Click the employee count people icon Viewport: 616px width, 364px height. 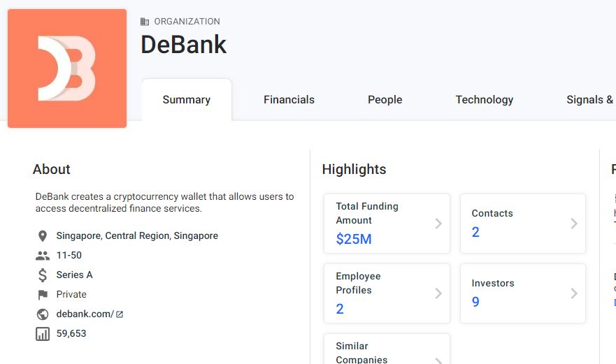click(43, 256)
